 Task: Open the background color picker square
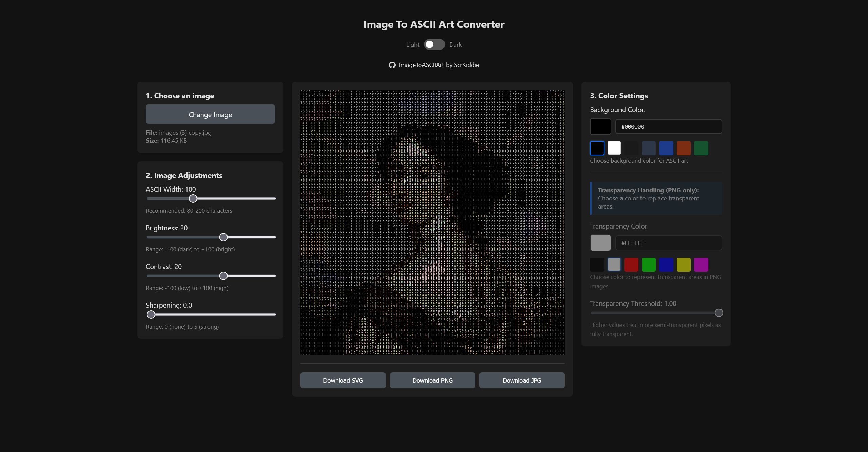pyautogui.click(x=600, y=126)
